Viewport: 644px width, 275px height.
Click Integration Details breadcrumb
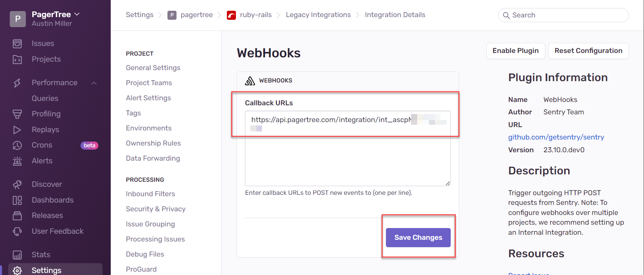click(x=395, y=15)
